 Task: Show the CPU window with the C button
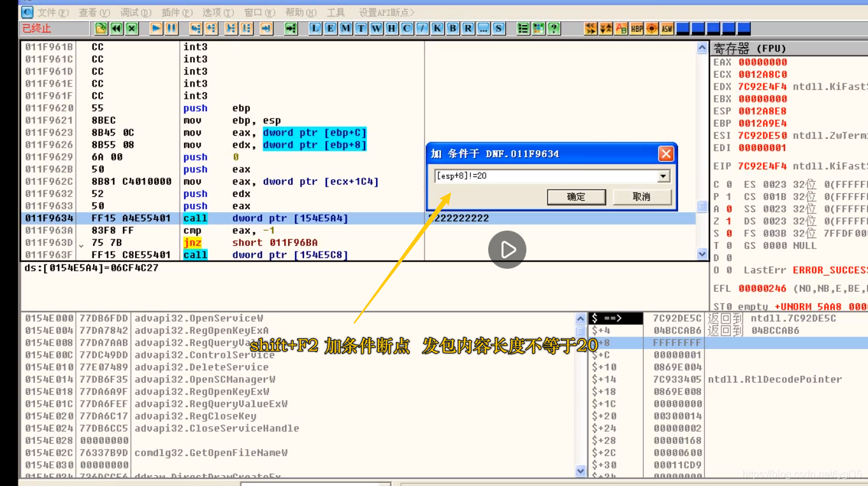click(x=407, y=28)
